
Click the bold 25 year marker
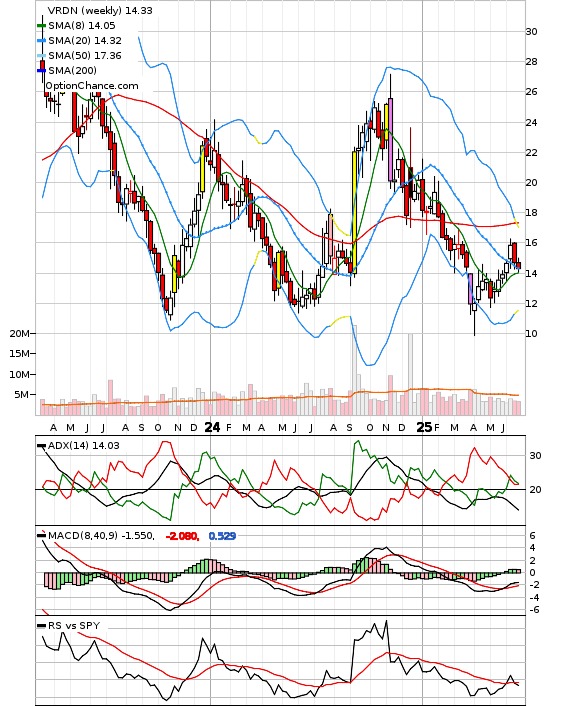click(x=424, y=427)
